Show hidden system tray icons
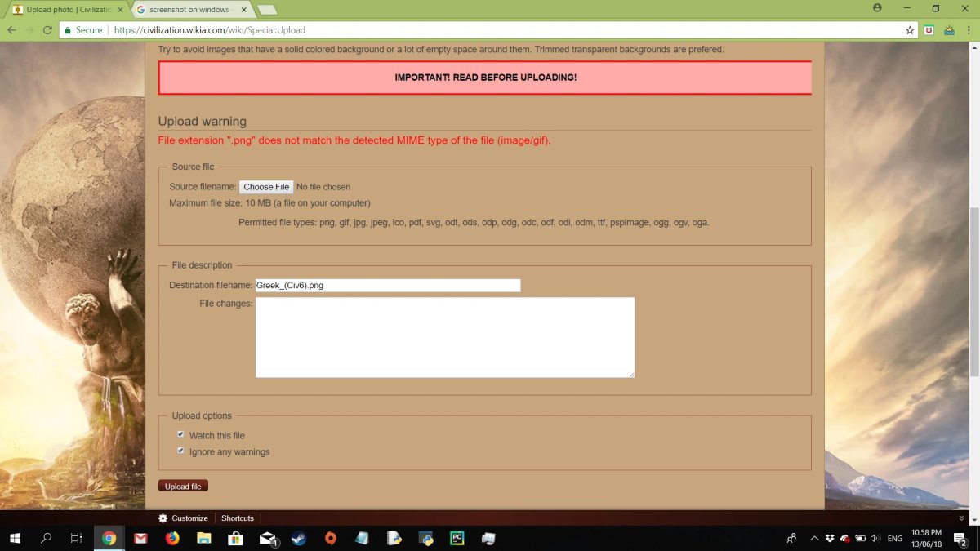 (x=814, y=538)
